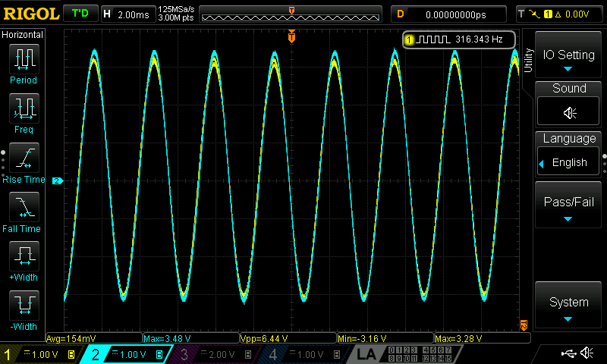Image resolution: width=607 pixels, height=364 pixels.
Task: Select the Period measurement icon
Action: tap(24, 59)
